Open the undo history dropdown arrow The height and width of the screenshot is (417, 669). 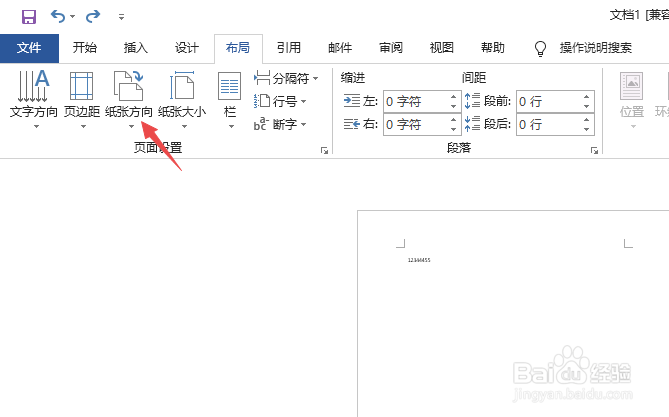73,17
